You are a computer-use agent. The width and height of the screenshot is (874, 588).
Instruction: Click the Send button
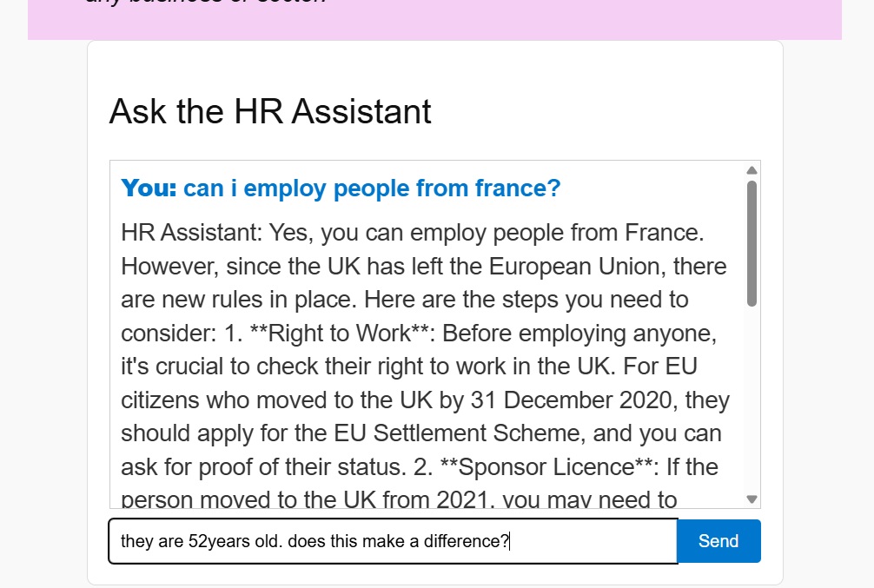click(718, 541)
